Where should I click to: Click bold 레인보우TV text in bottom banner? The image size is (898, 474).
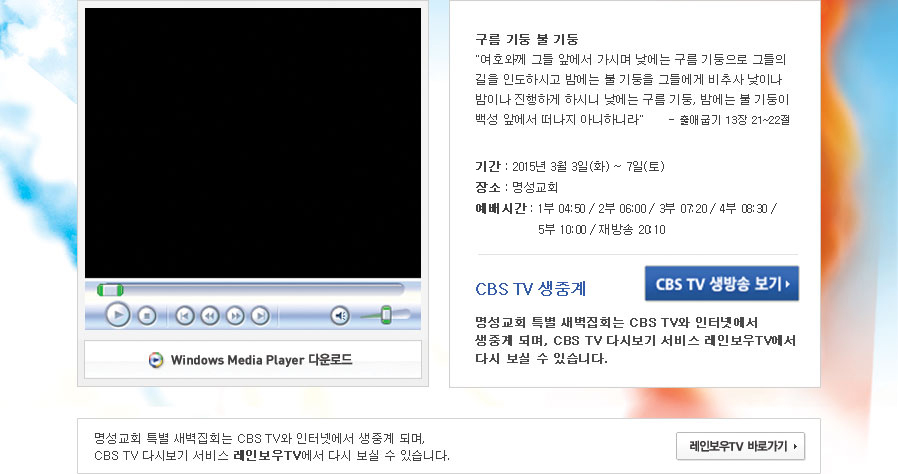[x=267, y=456]
